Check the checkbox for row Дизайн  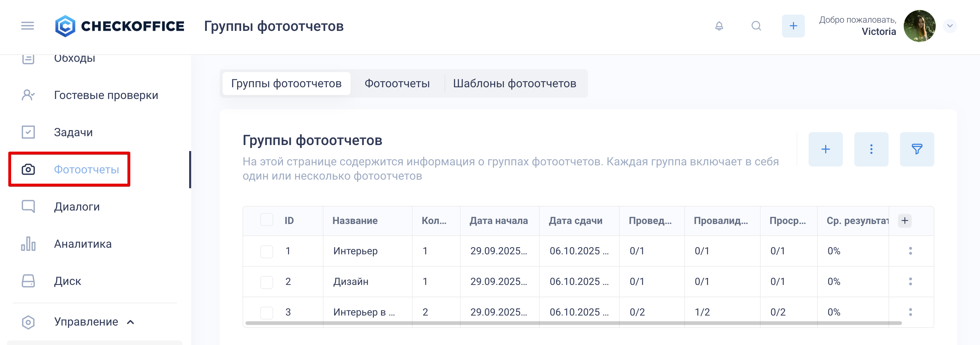coord(266,282)
